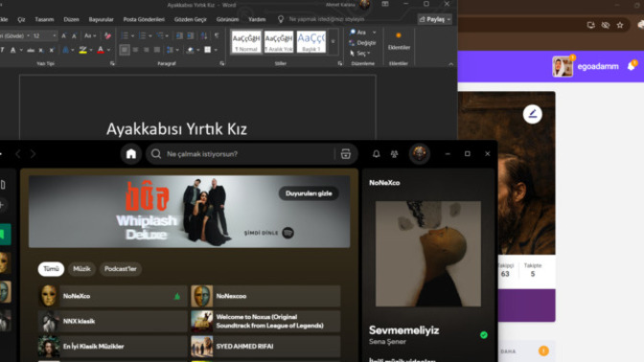Expand the Word styles gallery

[x=333, y=42]
